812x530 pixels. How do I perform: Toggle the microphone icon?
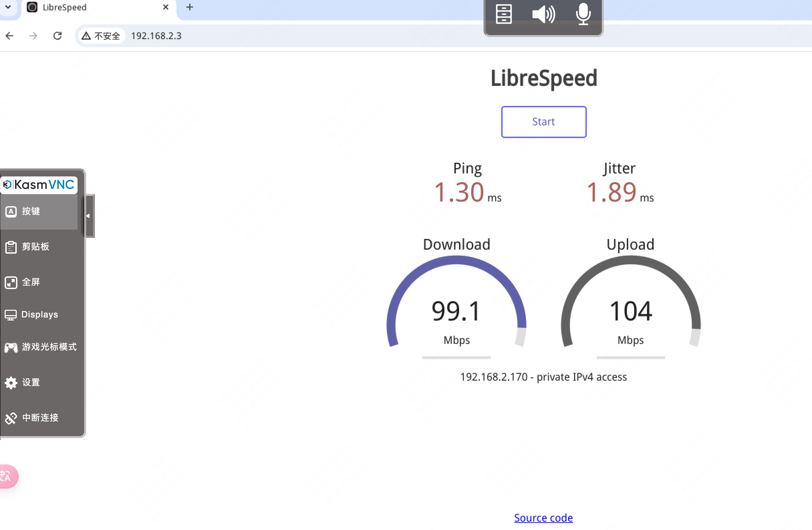(x=583, y=14)
